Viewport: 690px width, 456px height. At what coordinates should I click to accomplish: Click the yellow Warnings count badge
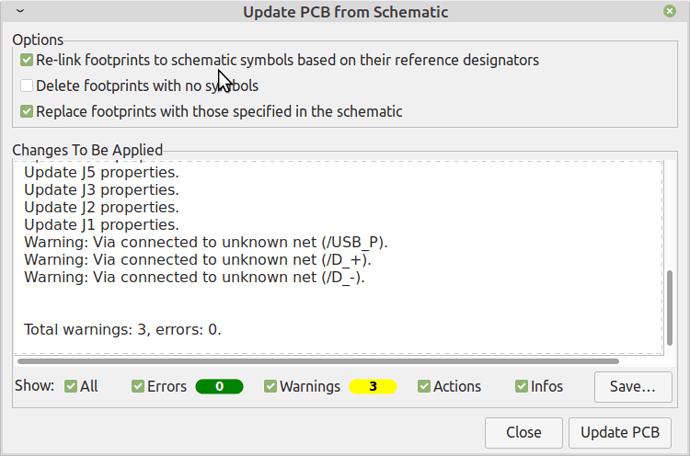tap(373, 386)
